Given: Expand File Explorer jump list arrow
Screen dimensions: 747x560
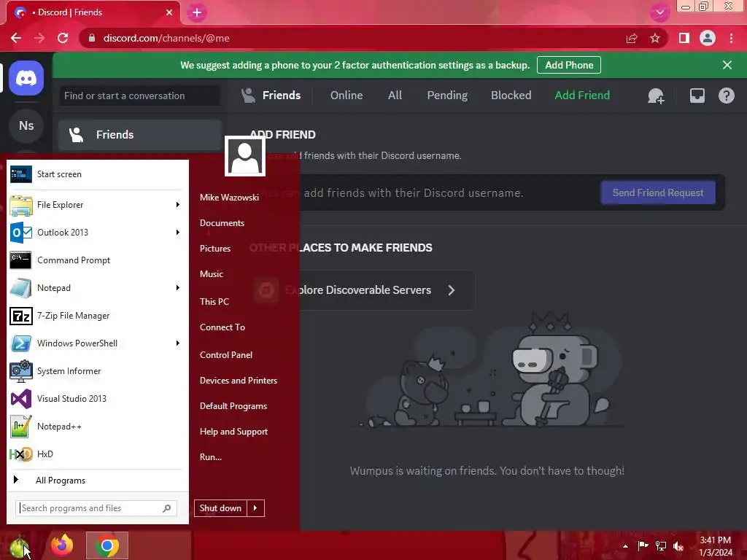Looking at the screenshot, I should 178,205.
